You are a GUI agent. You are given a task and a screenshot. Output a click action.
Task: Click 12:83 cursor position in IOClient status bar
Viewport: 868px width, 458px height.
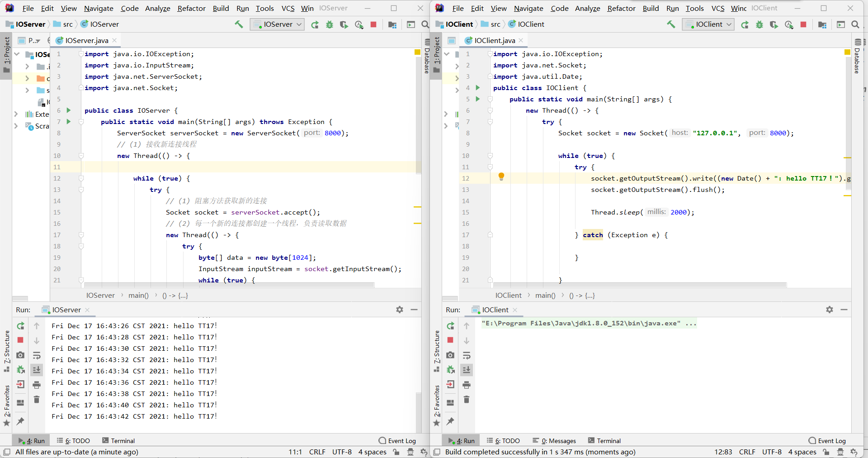723,452
